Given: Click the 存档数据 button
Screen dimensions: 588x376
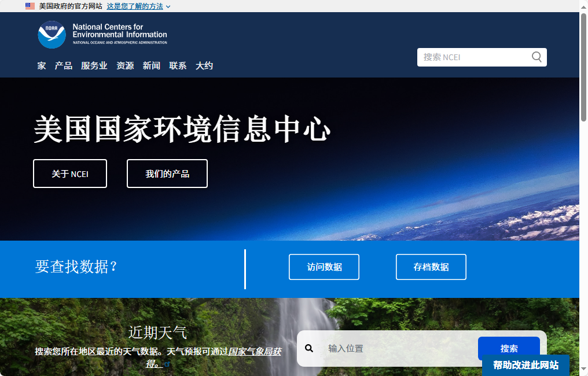Looking at the screenshot, I should 431,267.
